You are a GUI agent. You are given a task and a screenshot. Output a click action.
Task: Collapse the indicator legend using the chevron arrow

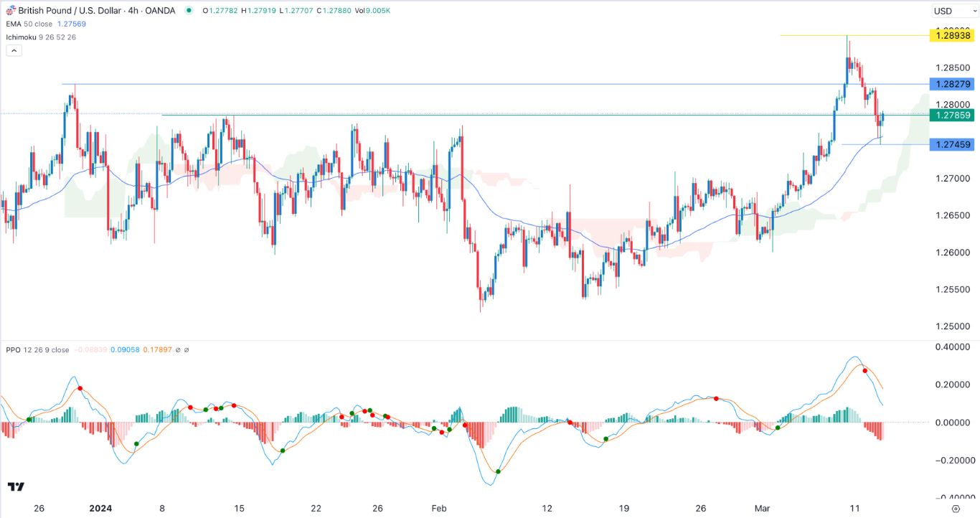tap(14, 50)
